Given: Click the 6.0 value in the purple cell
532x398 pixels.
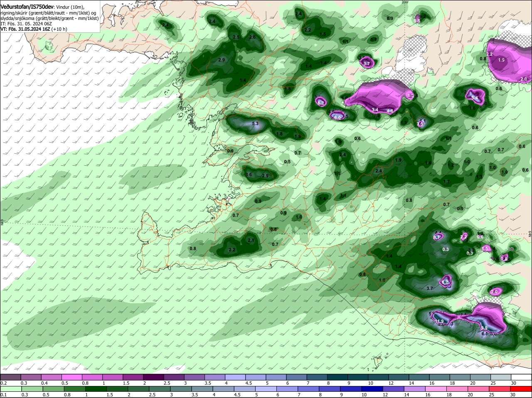Looking at the screenshot, I should coord(337,118).
